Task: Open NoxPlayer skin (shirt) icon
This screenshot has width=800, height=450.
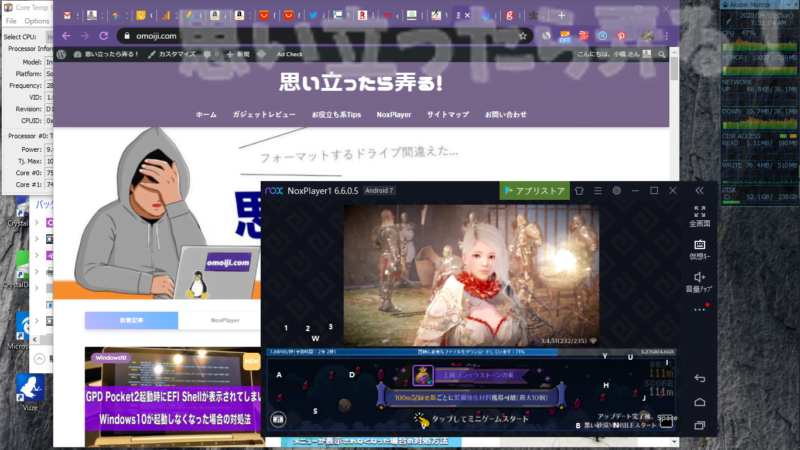Action: click(x=579, y=191)
